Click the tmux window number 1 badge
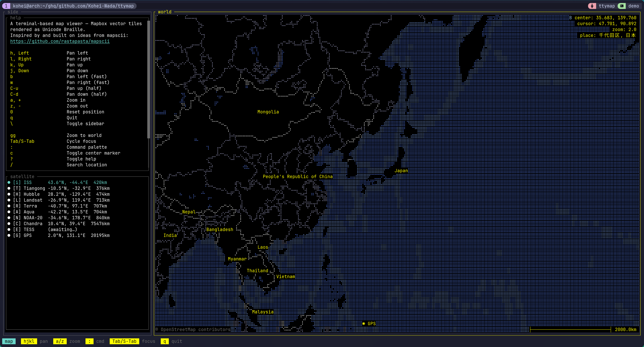Viewport: 644px width, 347px height. pyautogui.click(x=6, y=6)
